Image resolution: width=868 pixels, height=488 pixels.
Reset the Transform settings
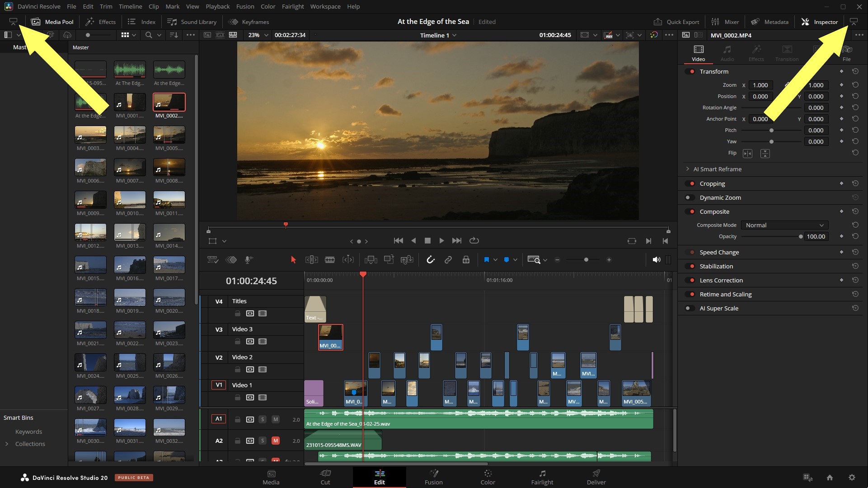click(x=855, y=71)
